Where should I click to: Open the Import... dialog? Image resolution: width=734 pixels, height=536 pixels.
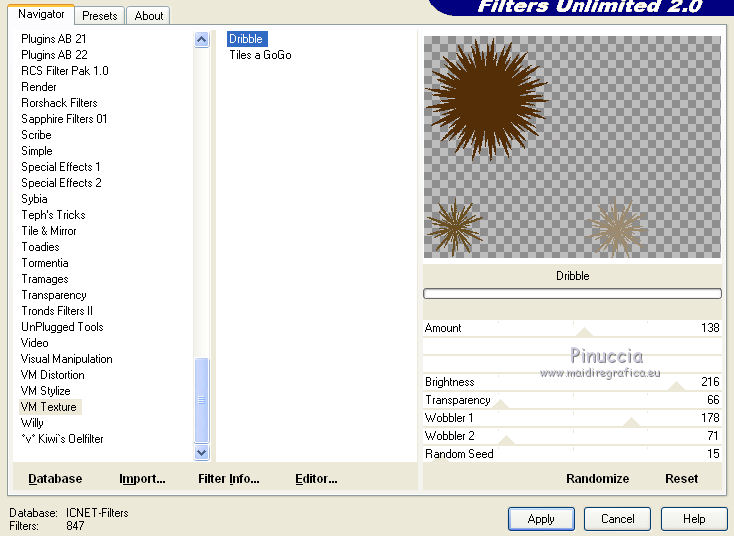point(142,478)
